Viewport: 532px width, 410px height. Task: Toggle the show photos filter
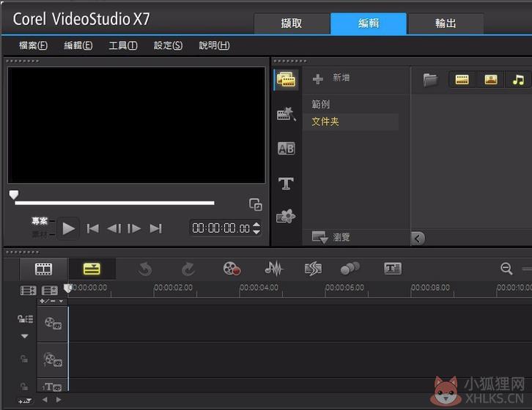coord(491,80)
